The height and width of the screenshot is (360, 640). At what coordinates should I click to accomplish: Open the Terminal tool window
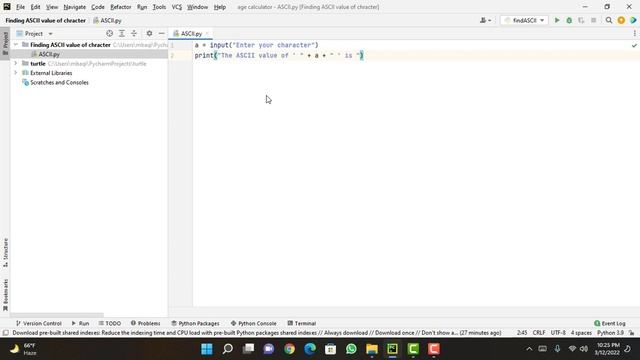tap(301, 323)
